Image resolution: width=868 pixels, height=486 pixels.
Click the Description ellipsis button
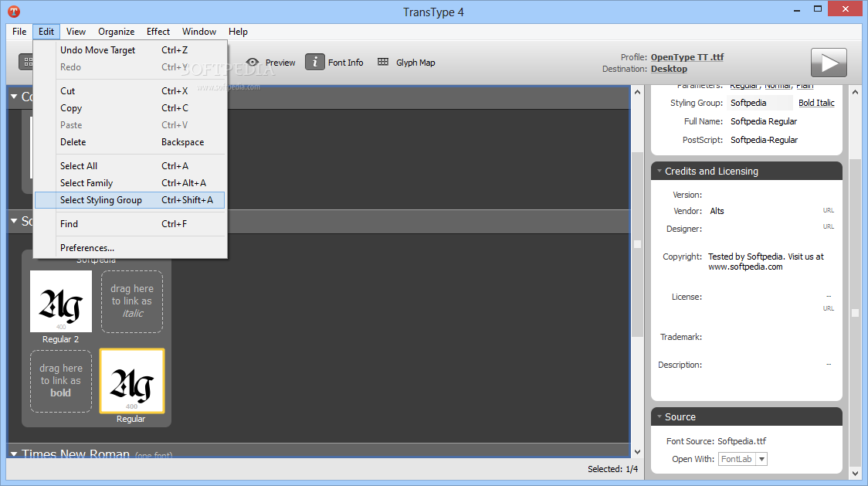click(x=829, y=364)
